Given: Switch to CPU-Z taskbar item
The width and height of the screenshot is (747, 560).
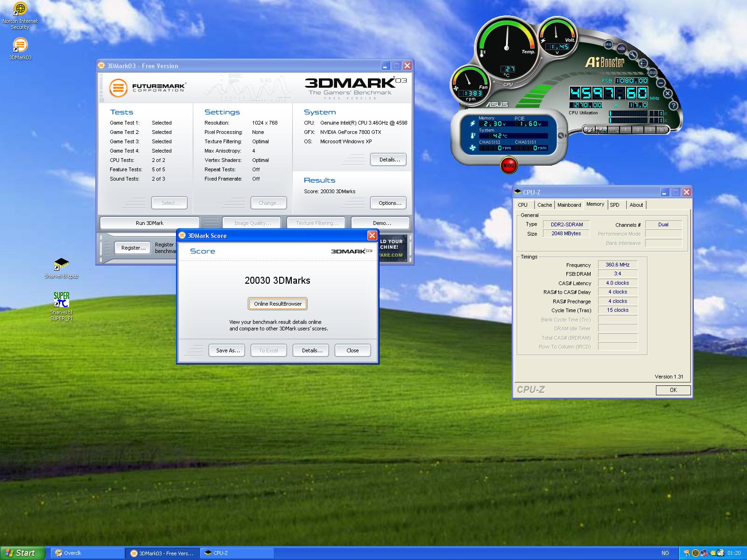Looking at the screenshot, I should [237, 553].
